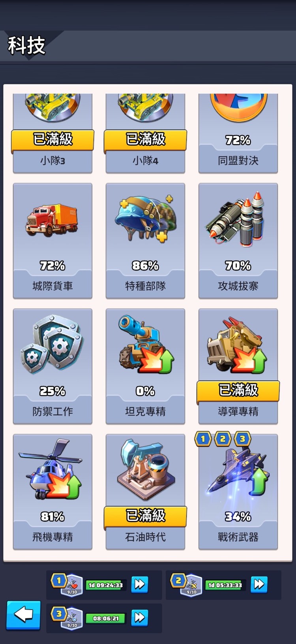Open the 小隊3 max level card
The height and width of the screenshot is (644, 296).
(x=52, y=134)
